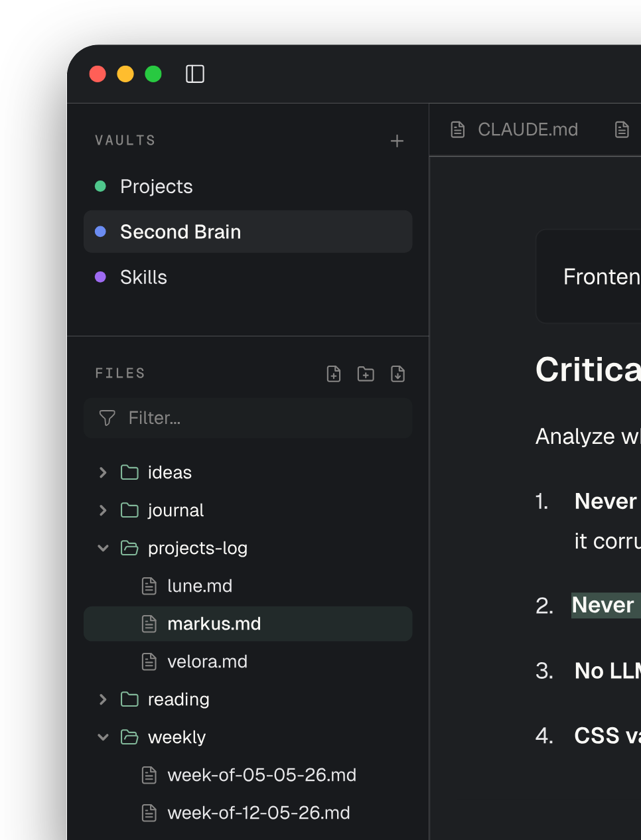Toggle the sidebar panel icon
Screen dimensions: 641x840
(x=195, y=74)
